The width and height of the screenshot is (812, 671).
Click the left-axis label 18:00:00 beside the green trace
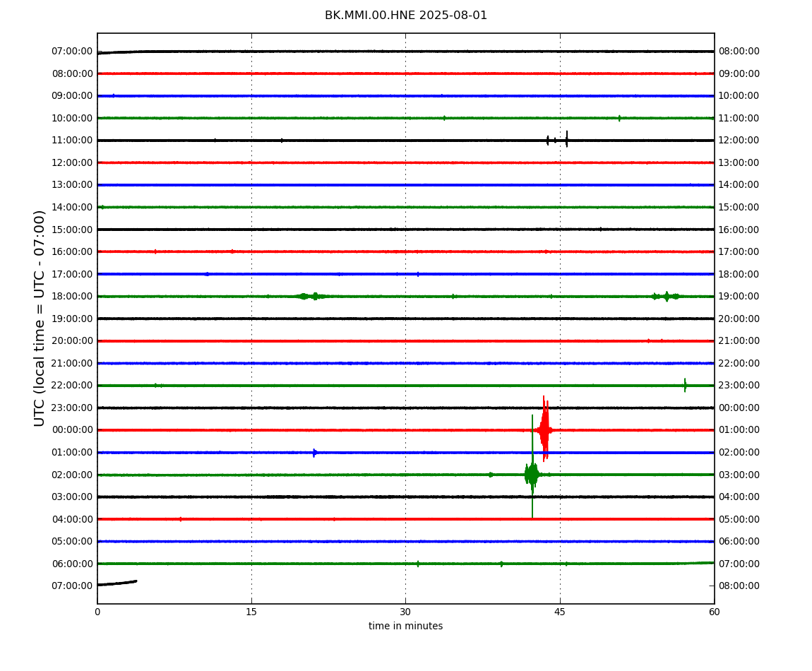tap(73, 297)
